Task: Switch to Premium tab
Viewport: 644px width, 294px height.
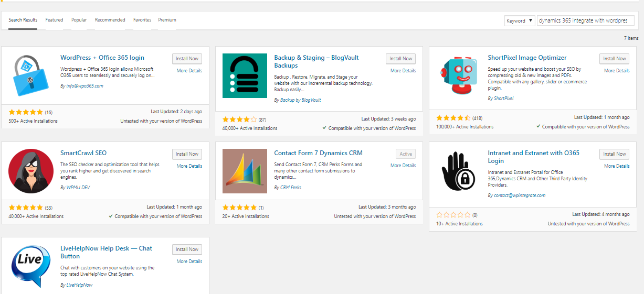Action: point(167,20)
